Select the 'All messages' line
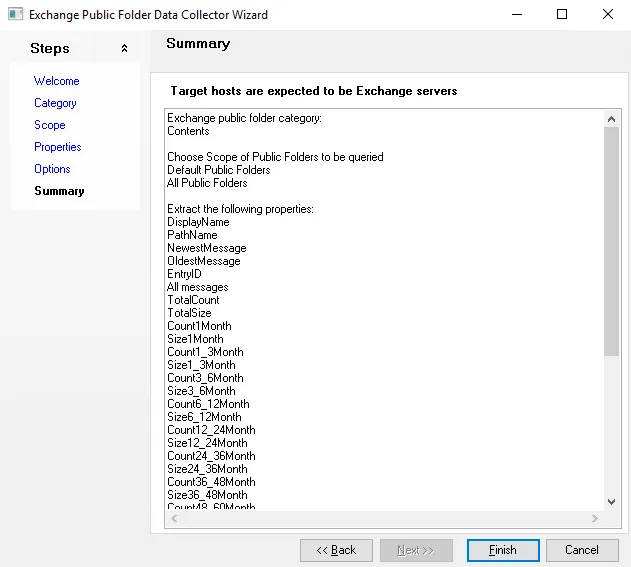Screen dimensions: 631x567 tap(198, 287)
